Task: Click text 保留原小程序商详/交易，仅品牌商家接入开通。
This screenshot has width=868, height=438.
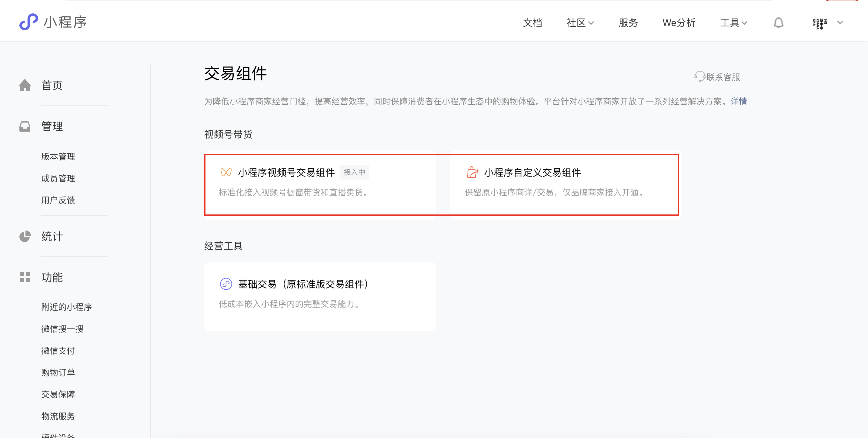Action: pos(555,192)
